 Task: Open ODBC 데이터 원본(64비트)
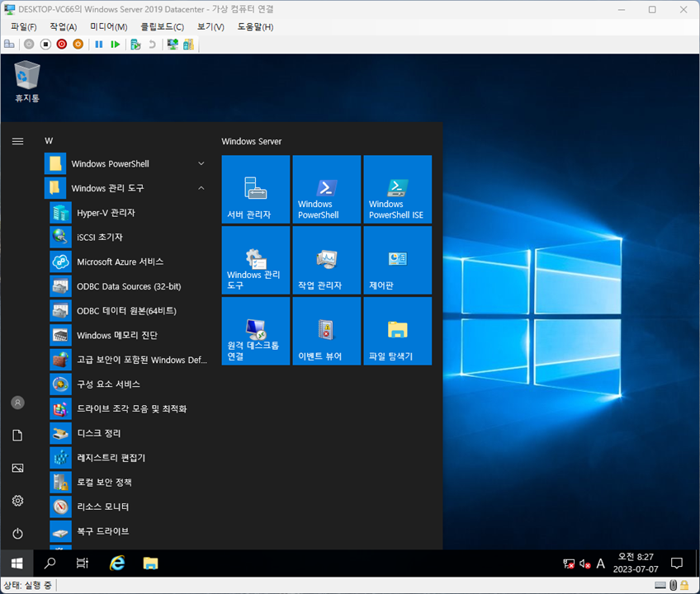pyautogui.click(x=129, y=311)
